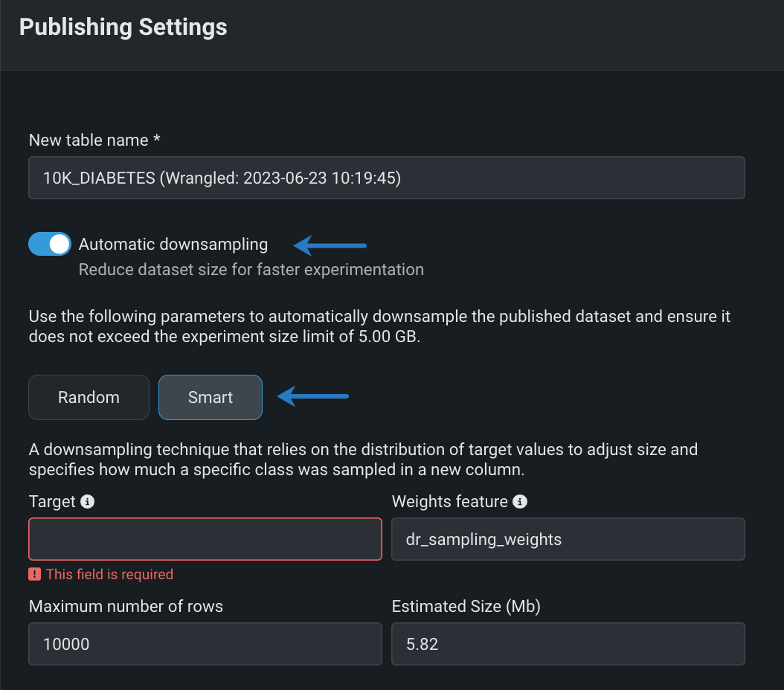Click the Publishing Settings heading
This screenshot has height=690, width=784.
pos(123,28)
